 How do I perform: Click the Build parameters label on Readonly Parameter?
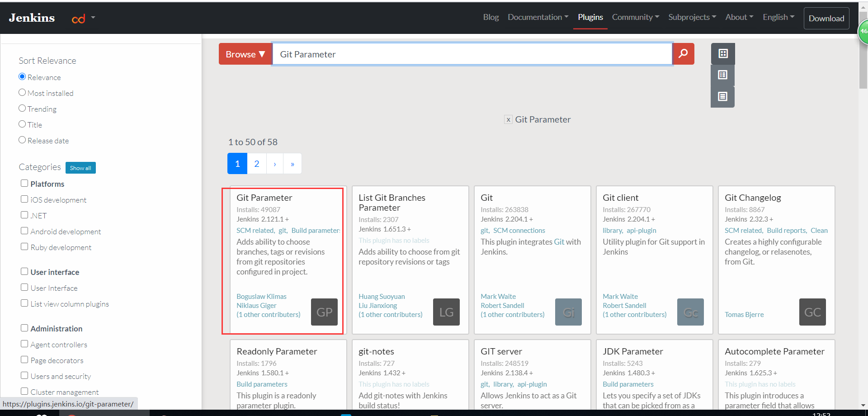click(x=262, y=384)
